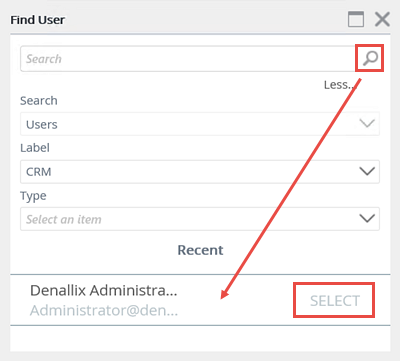This screenshot has height=361, width=400.
Task: Click the Recent section heading
Action: click(x=200, y=250)
